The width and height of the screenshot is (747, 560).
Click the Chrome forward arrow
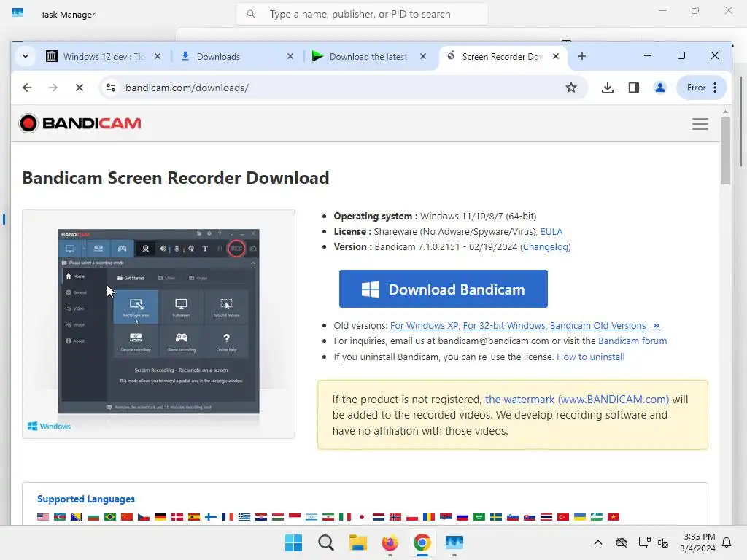[x=53, y=87]
